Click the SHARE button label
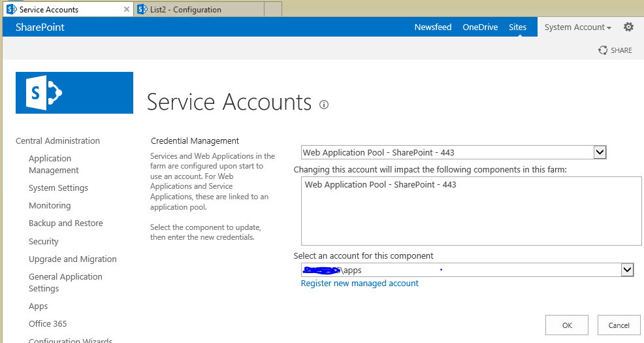 621,50
